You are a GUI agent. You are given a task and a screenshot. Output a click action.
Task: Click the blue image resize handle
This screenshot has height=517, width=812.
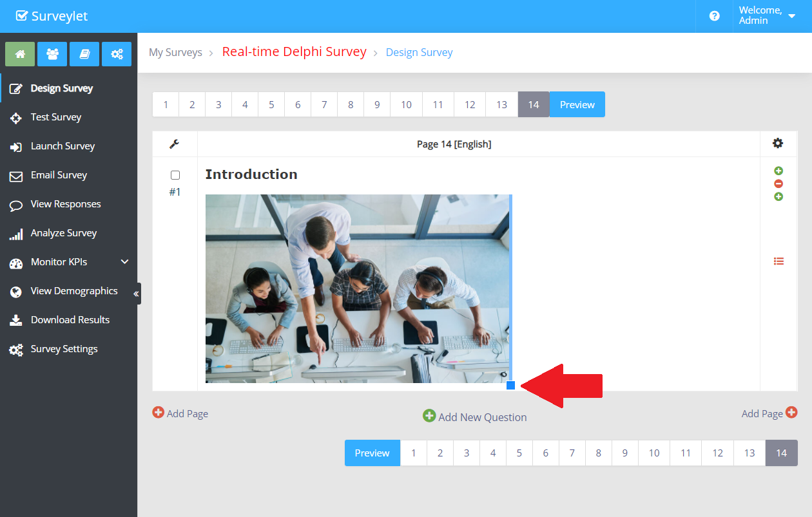coord(510,385)
